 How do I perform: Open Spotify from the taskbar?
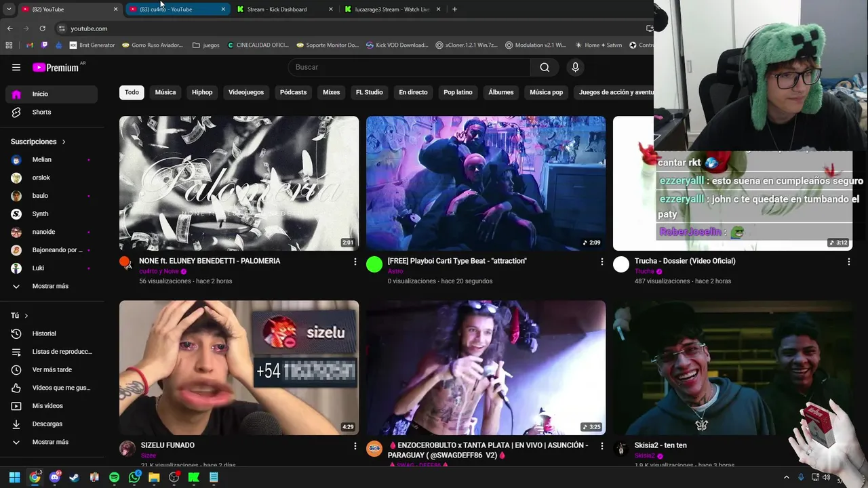[x=114, y=477]
